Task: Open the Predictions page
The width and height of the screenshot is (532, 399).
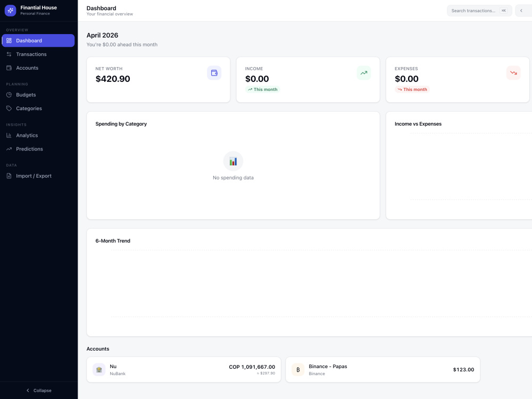Action: pyautogui.click(x=38, y=148)
